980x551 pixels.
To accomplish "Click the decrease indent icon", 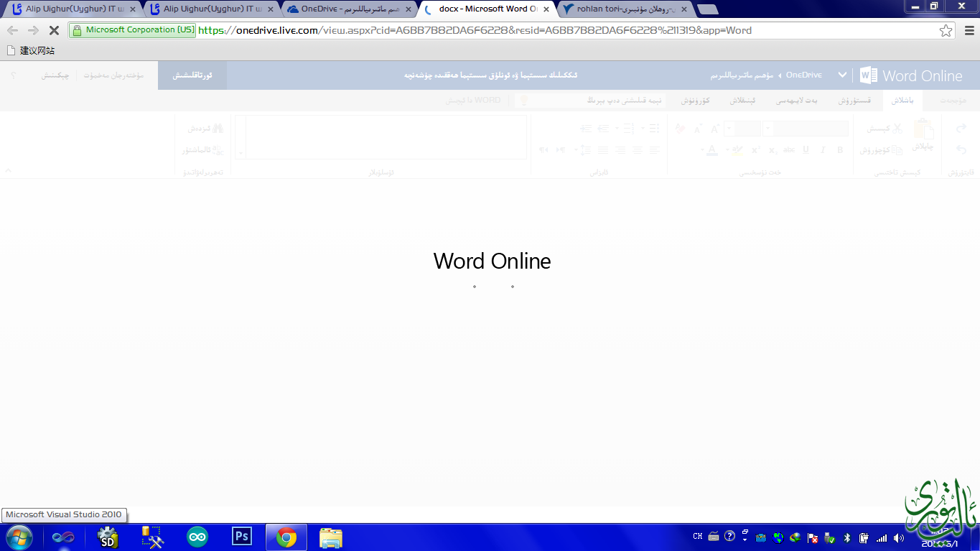I will [x=603, y=129].
